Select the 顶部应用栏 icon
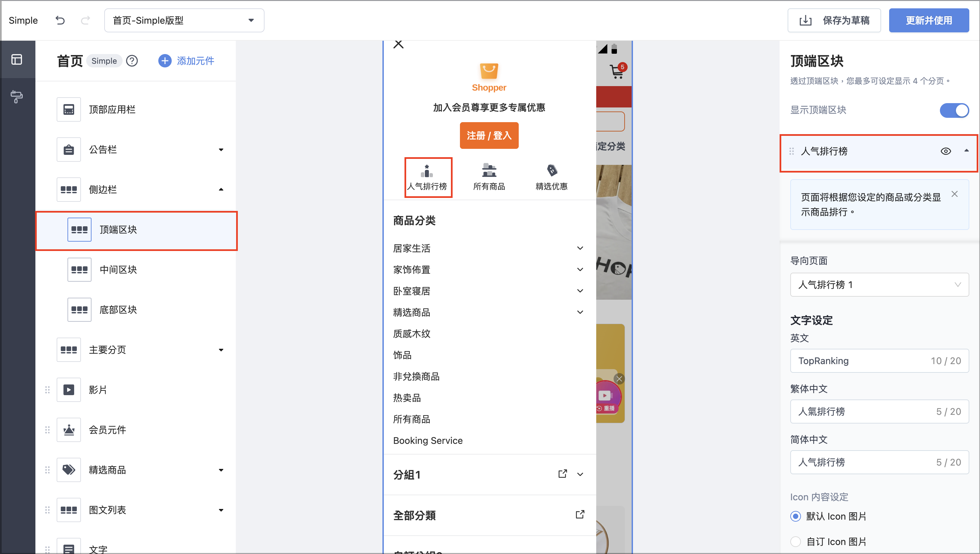 click(68, 109)
